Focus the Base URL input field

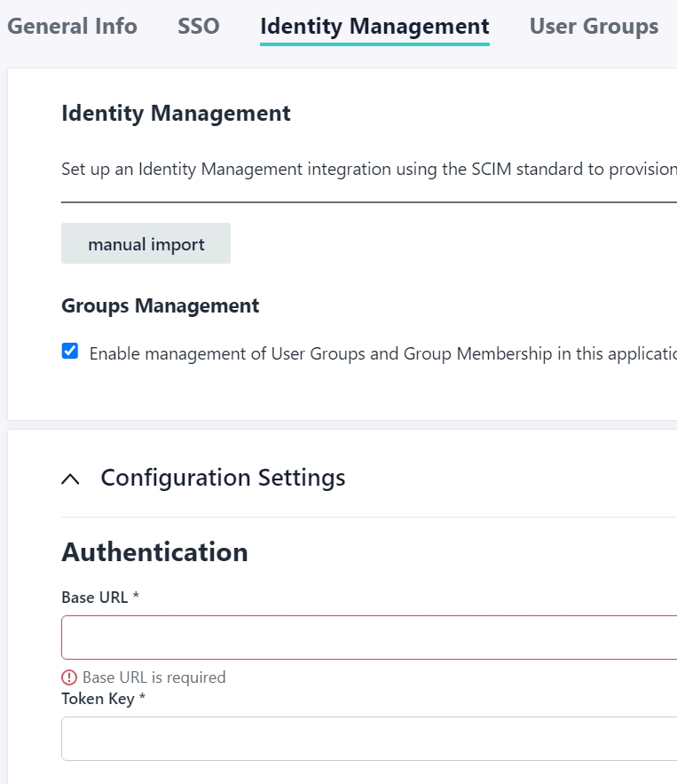point(369,637)
